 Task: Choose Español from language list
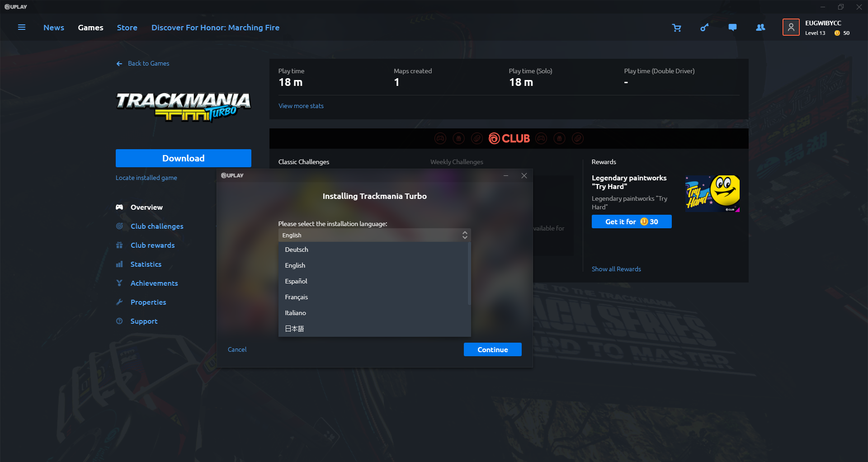tap(375, 281)
